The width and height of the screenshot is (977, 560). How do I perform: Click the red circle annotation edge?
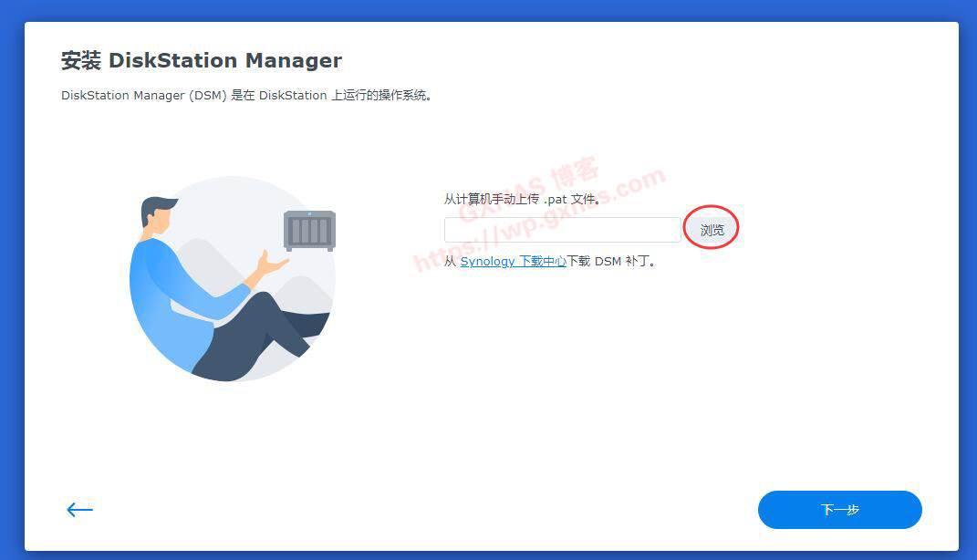coord(711,206)
